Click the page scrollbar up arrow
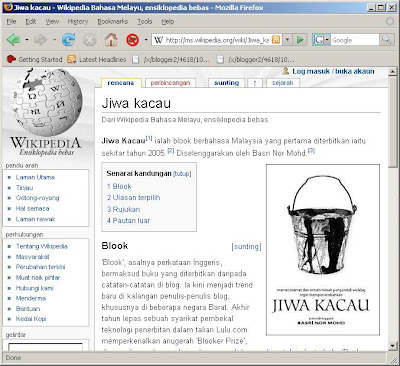This screenshot has width=400, height=366. (x=393, y=71)
